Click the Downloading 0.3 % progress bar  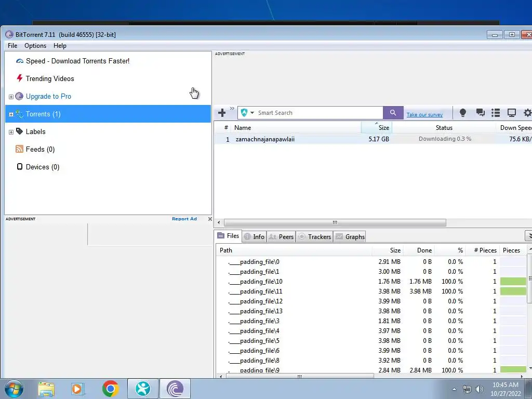click(445, 139)
